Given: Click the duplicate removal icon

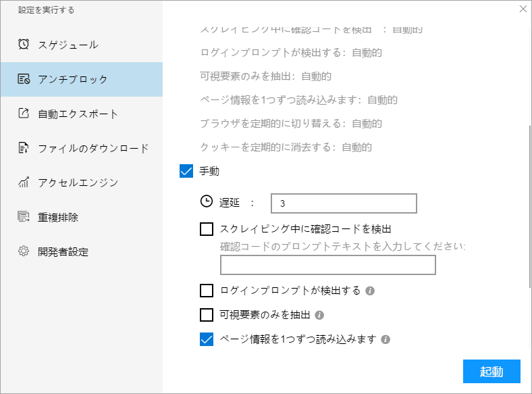Looking at the screenshot, I should pyautogui.click(x=24, y=217).
